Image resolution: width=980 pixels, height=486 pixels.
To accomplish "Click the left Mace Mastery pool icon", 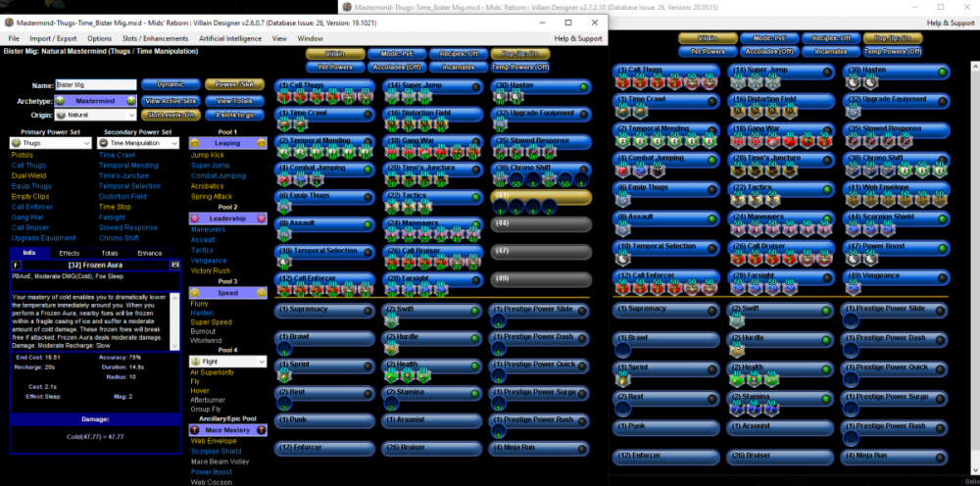I will tap(194, 430).
